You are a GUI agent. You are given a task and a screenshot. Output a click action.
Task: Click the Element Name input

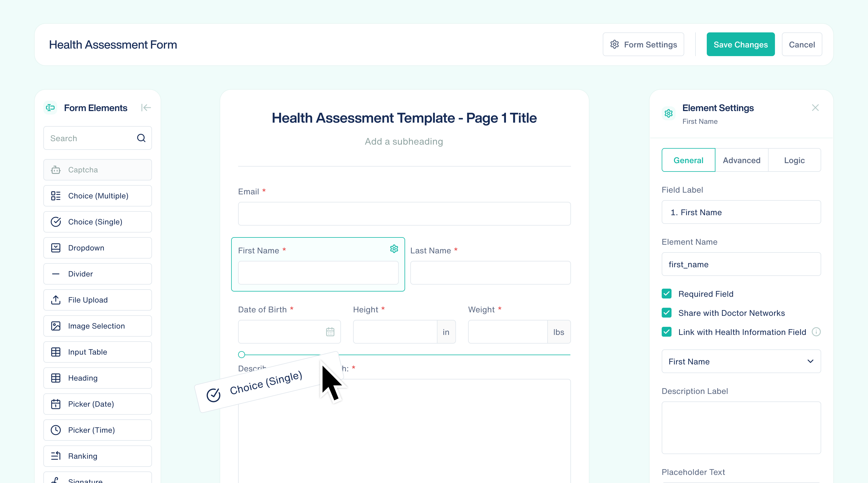(x=741, y=264)
